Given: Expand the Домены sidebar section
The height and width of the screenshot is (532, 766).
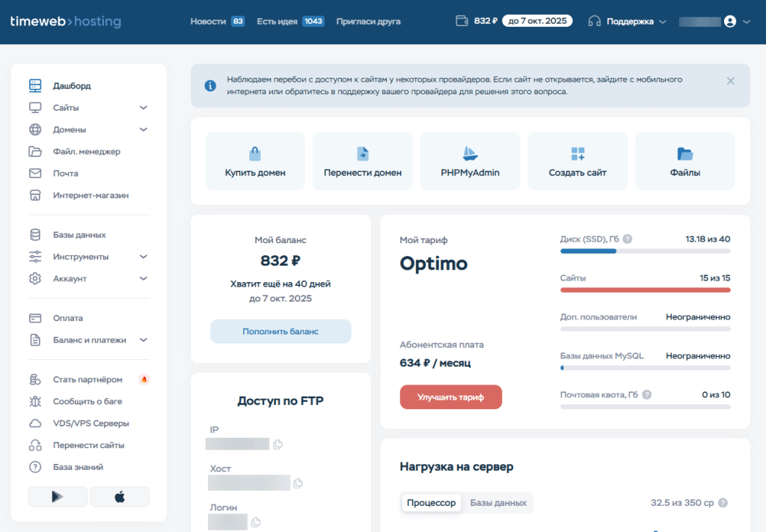Looking at the screenshot, I should 144,129.
